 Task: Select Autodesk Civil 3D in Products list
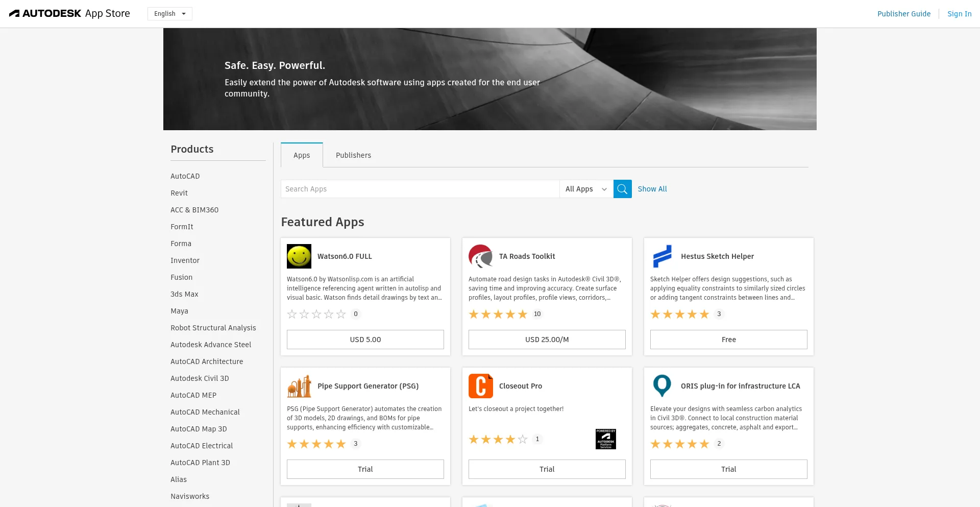tap(200, 378)
